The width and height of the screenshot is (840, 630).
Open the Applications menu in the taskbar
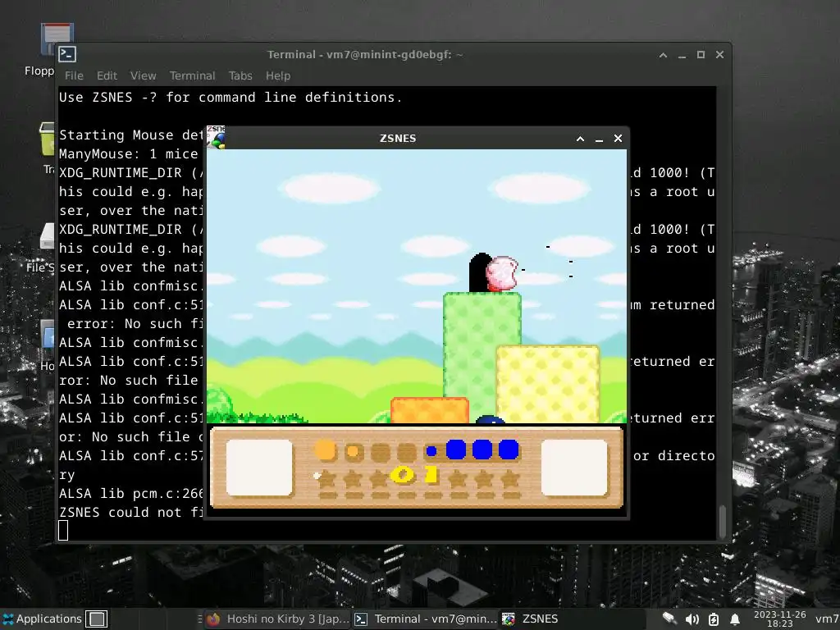(43, 619)
